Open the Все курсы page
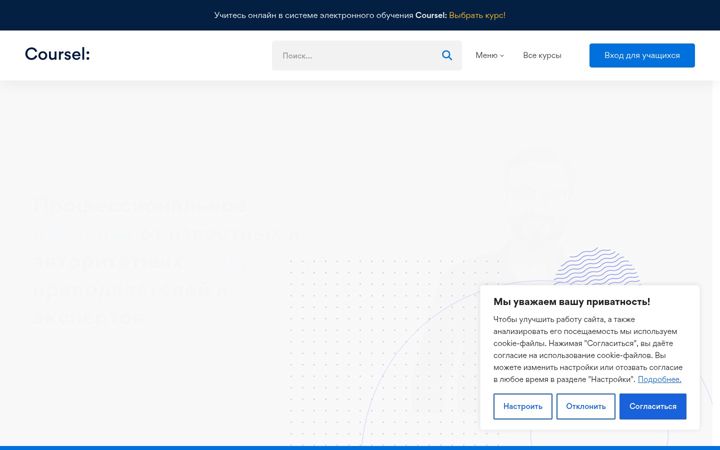720x450 pixels. click(542, 55)
